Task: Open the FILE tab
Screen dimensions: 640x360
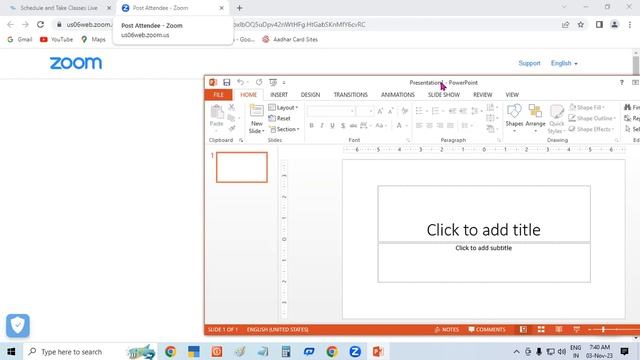Action: 218,95
